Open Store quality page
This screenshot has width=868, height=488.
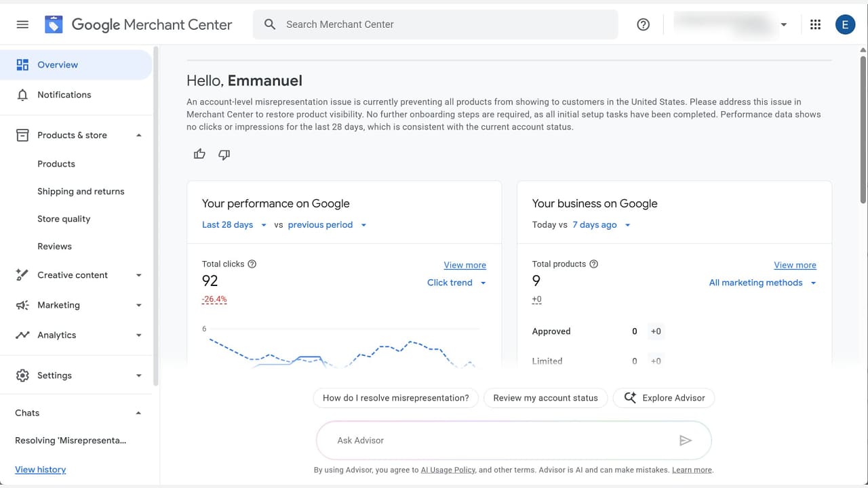[64, 219]
